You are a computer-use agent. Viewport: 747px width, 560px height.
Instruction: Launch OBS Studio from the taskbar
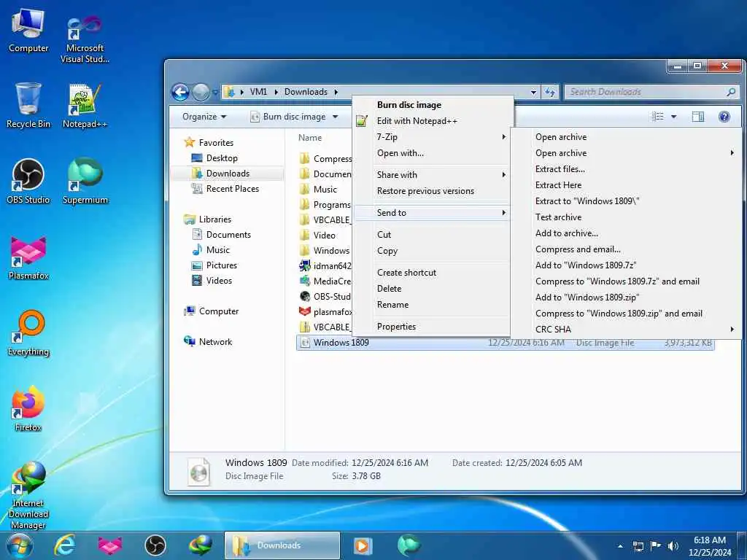[155, 545]
